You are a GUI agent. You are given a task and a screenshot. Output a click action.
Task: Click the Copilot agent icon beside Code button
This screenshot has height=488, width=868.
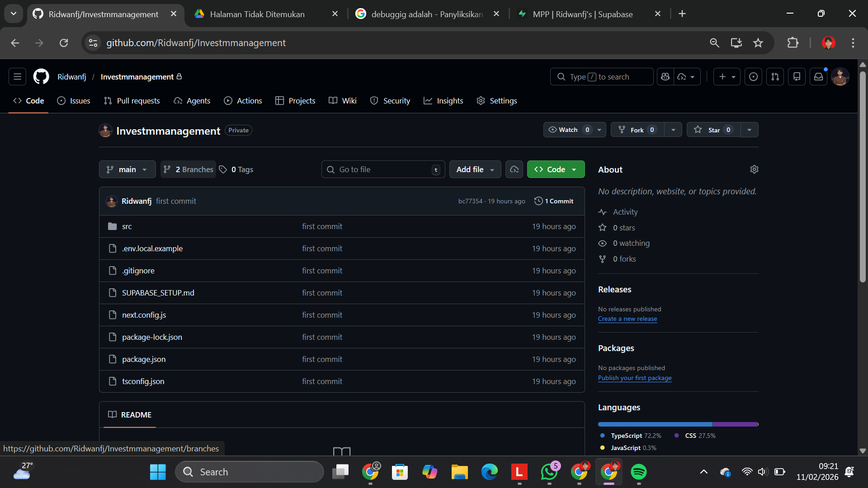[514, 169]
